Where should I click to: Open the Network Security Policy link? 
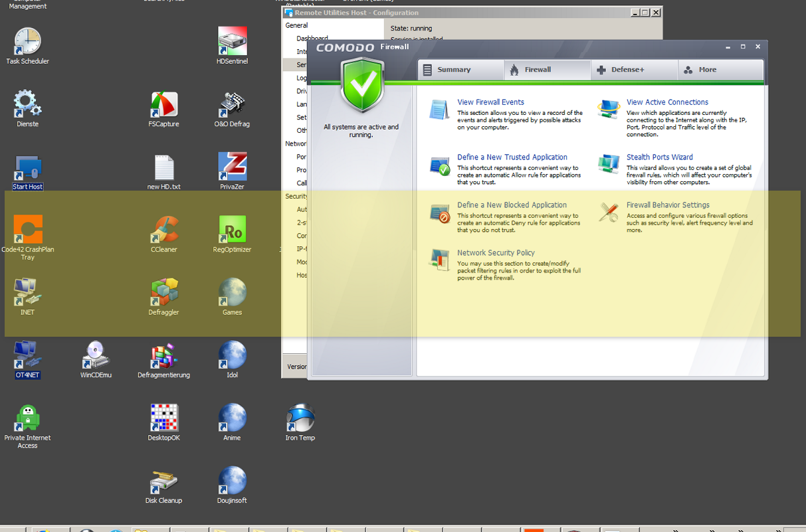(x=496, y=253)
